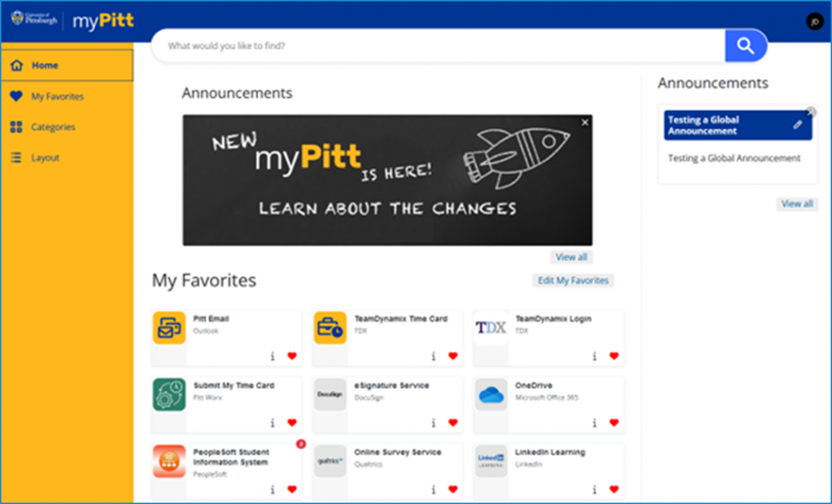This screenshot has width=832, height=504.
Task: Click the Home house icon
Action: click(17, 65)
